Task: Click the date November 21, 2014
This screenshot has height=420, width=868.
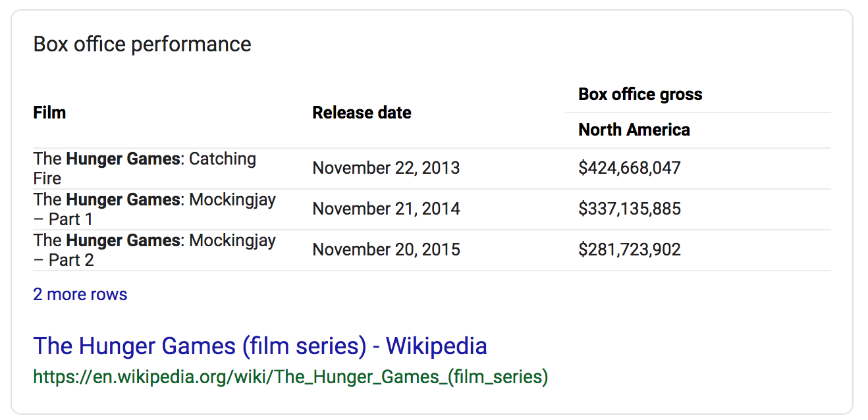Action: click(x=386, y=209)
